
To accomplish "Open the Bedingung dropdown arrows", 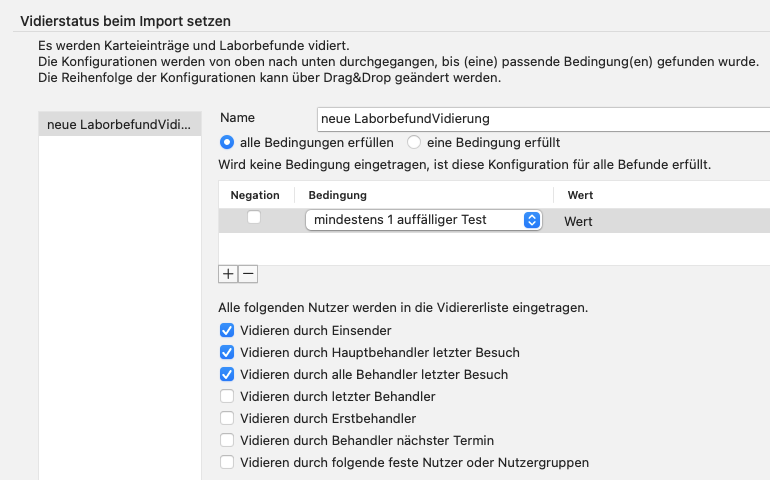I will (x=531, y=220).
